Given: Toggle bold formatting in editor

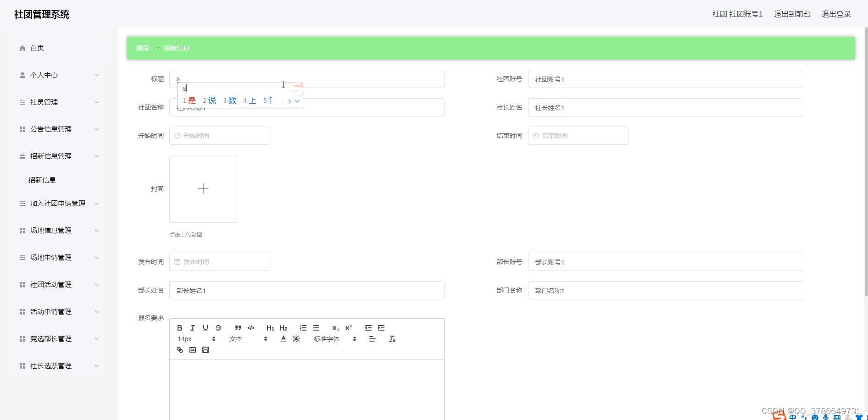Looking at the screenshot, I should coord(180,328).
